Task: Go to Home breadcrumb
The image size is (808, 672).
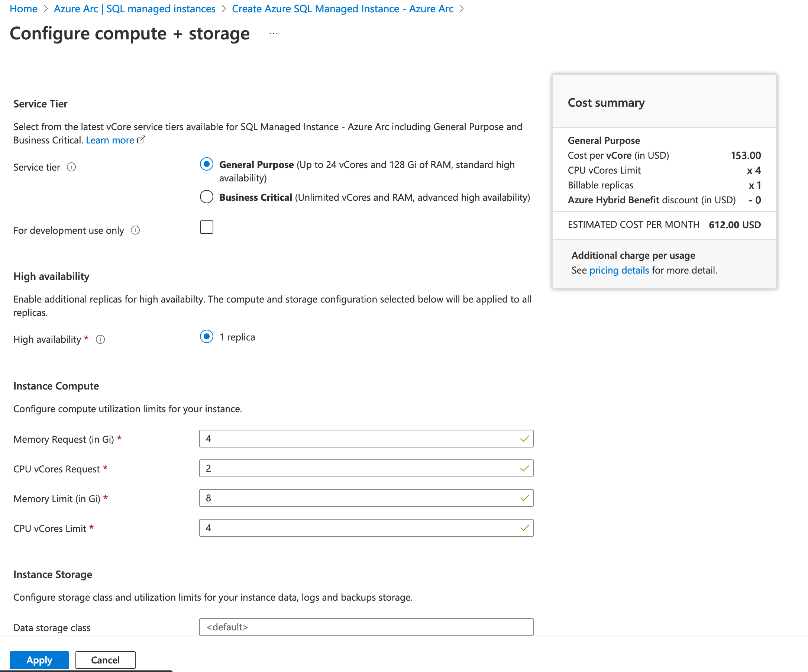Action: point(23,9)
